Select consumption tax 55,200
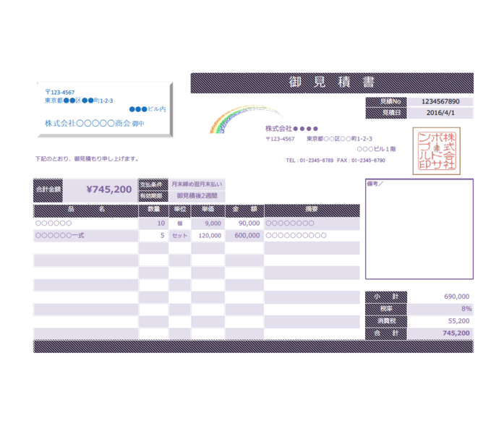504x434 pixels. pos(458,321)
